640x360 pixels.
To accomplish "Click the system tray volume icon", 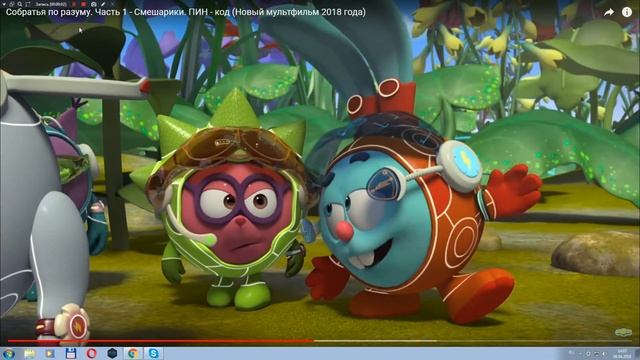I will tap(604, 354).
